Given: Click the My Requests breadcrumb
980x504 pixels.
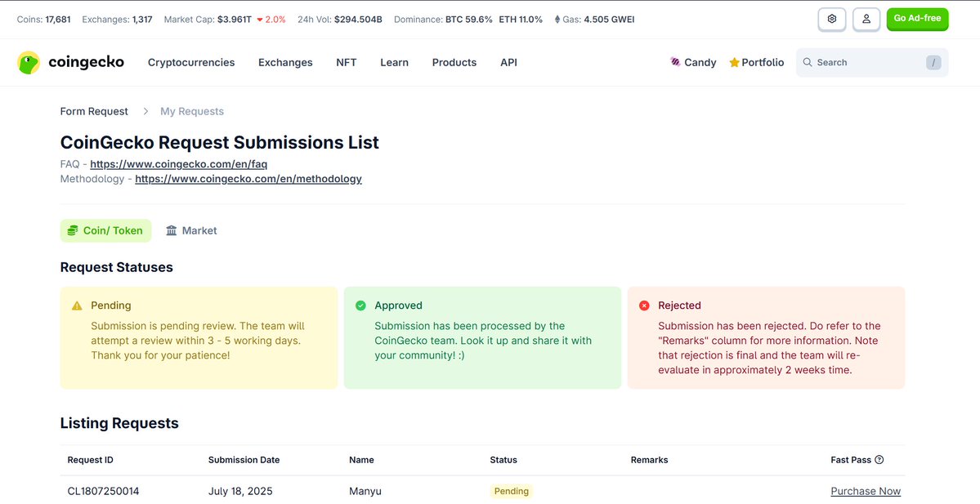Looking at the screenshot, I should click(x=192, y=111).
